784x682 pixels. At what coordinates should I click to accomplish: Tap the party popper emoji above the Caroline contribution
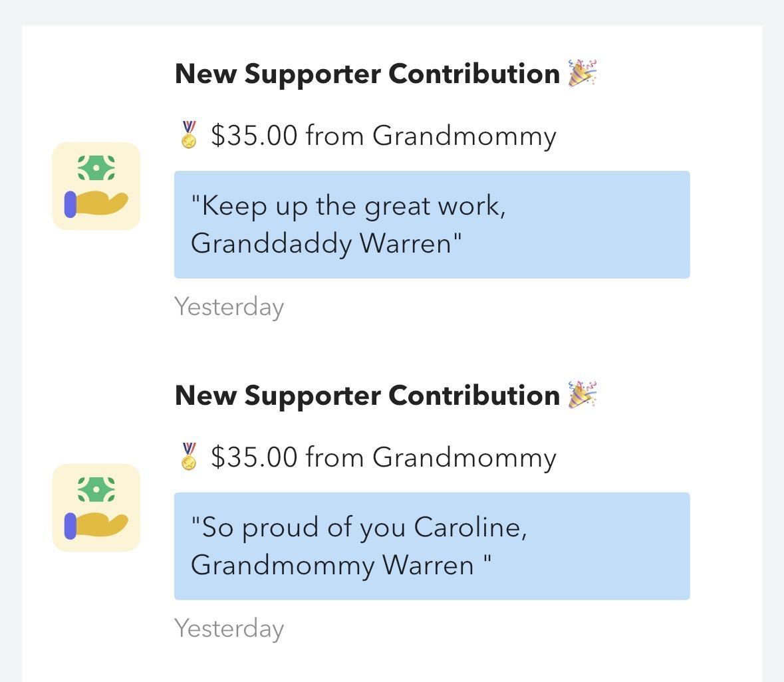tap(583, 395)
